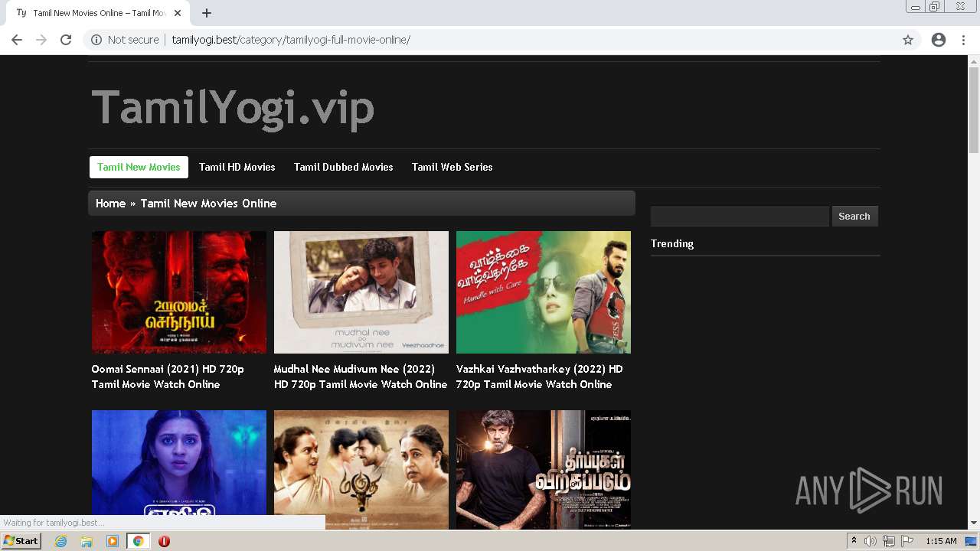This screenshot has width=980, height=551.
Task: Open a new browser tab
Action: tap(207, 13)
